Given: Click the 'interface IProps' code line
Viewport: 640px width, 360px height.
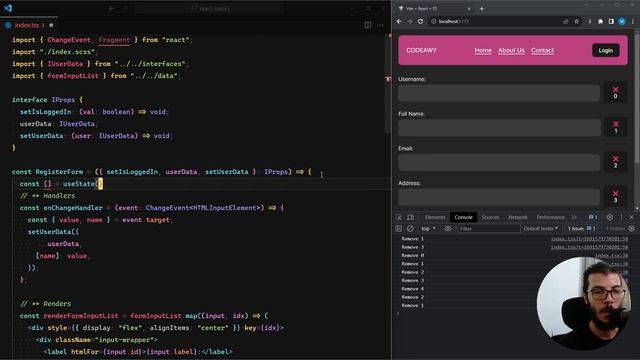Looking at the screenshot, I should click(x=47, y=100).
